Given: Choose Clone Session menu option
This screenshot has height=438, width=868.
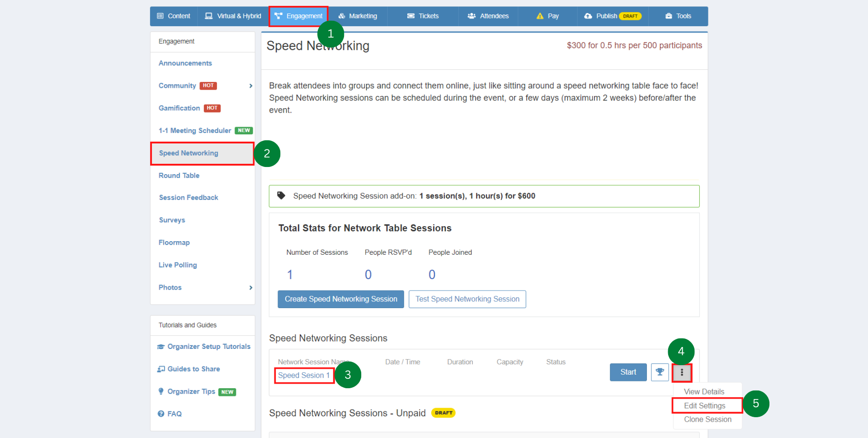Looking at the screenshot, I should [708, 419].
